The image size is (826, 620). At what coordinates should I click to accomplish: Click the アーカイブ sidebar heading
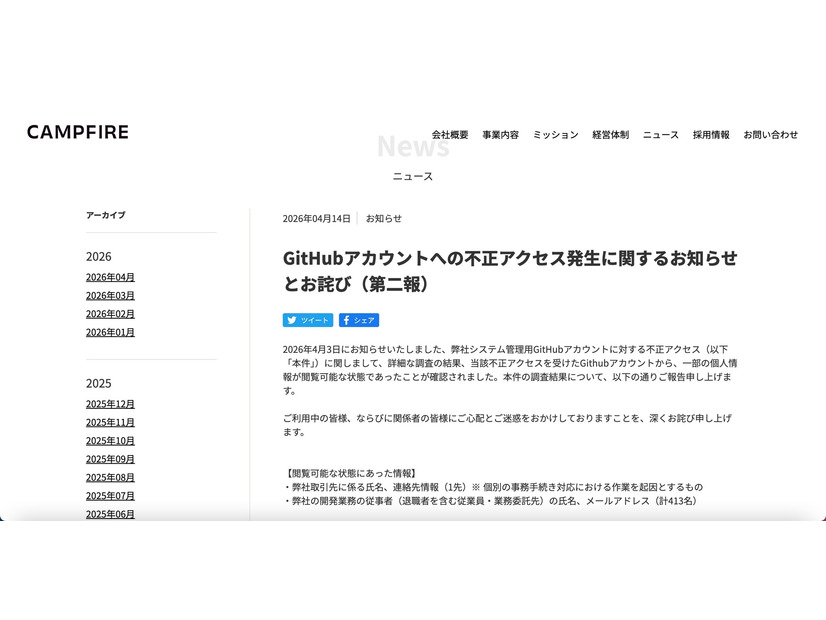(105, 215)
